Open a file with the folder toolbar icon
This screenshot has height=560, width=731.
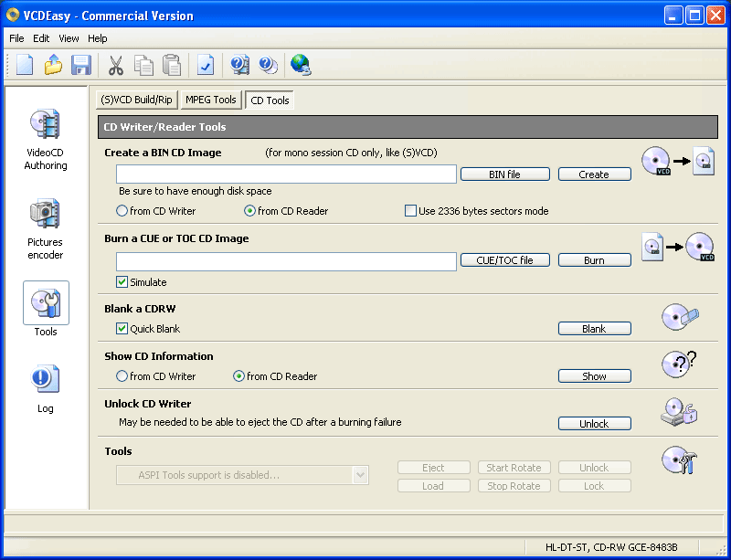[x=53, y=64]
